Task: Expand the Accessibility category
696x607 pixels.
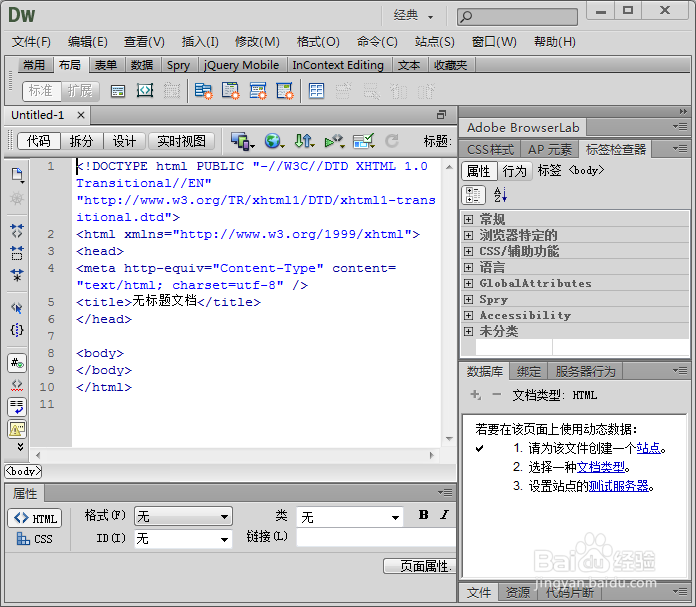Action: pyautogui.click(x=468, y=315)
